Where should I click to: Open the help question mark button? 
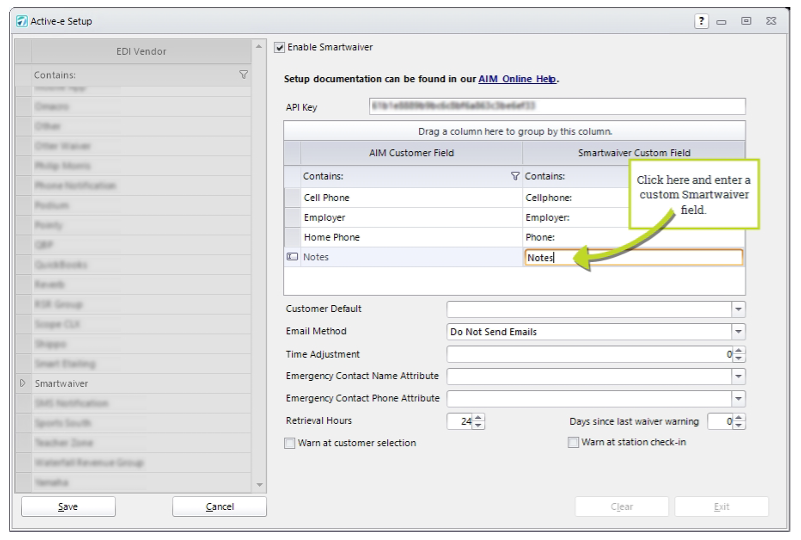point(701,21)
